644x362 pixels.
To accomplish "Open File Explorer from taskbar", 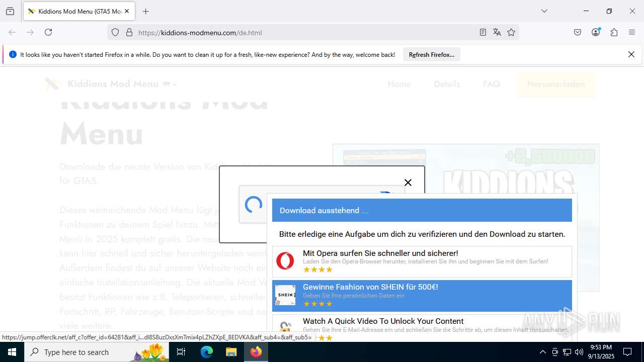I will coord(231,352).
